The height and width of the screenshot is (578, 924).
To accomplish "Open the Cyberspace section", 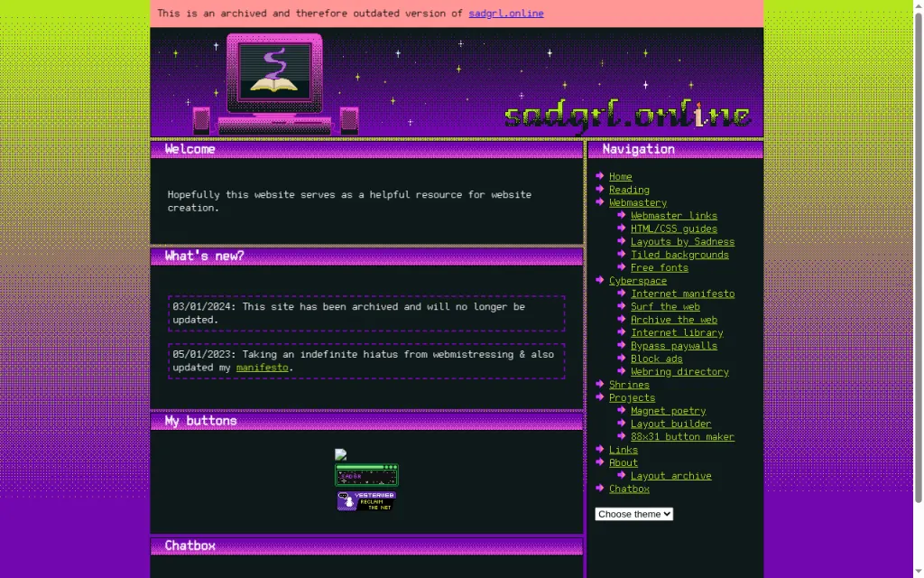I will pos(638,280).
